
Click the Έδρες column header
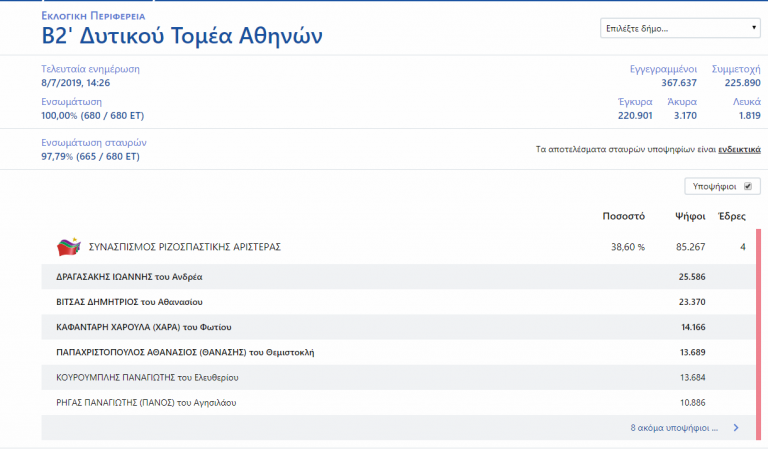(732, 216)
